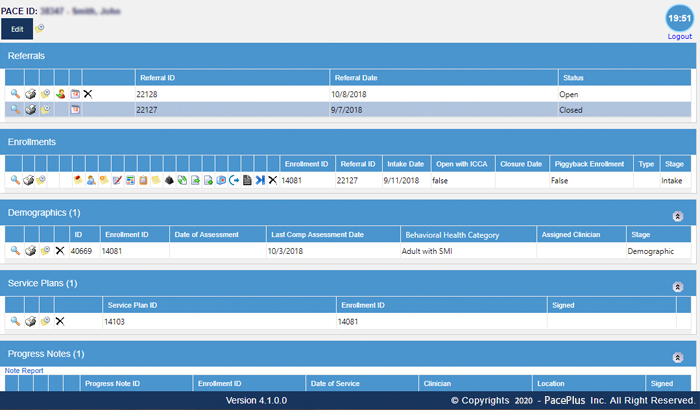Delete referral 22128 with the X icon
The height and width of the screenshot is (410, 700).
click(88, 94)
